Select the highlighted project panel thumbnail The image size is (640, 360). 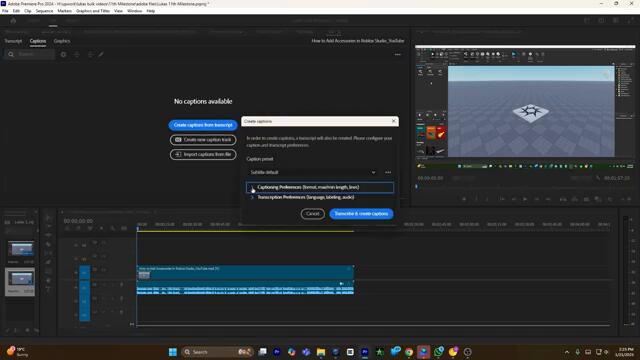coord(20,282)
